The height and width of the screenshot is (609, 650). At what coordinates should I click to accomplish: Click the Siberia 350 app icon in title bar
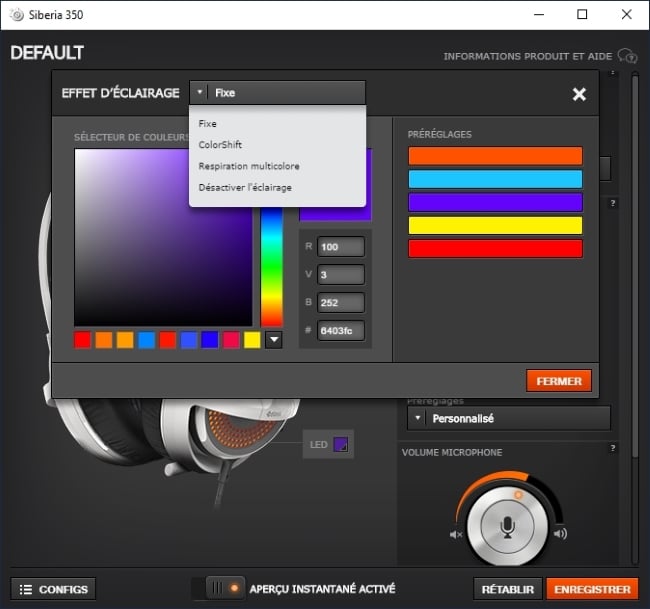pyautogui.click(x=17, y=15)
